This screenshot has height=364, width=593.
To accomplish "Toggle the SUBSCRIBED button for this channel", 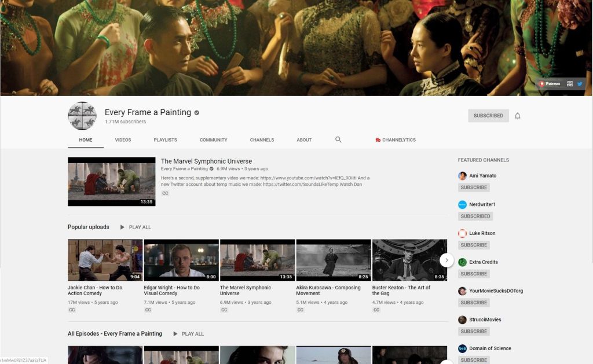I will pyautogui.click(x=488, y=116).
